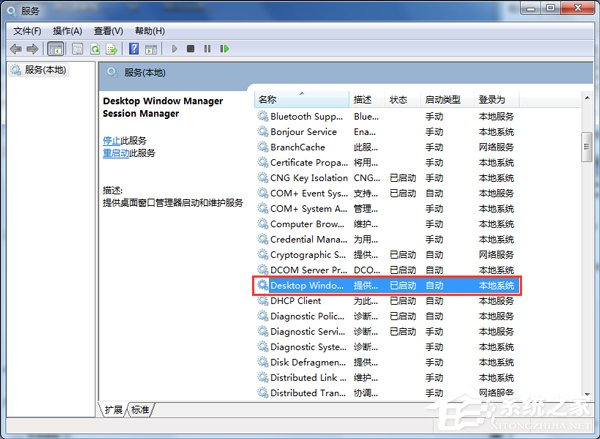This screenshot has height=439, width=600.
Task: Select the Diagnostic Service Host name
Action: click(307, 331)
